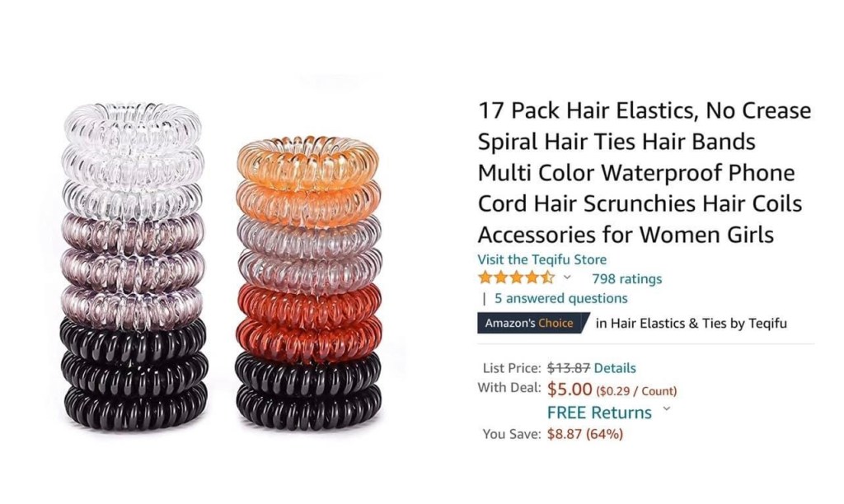Visit the Teqifu Store link
The height and width of the screenshot is (504, 844).
pos(542,259)
